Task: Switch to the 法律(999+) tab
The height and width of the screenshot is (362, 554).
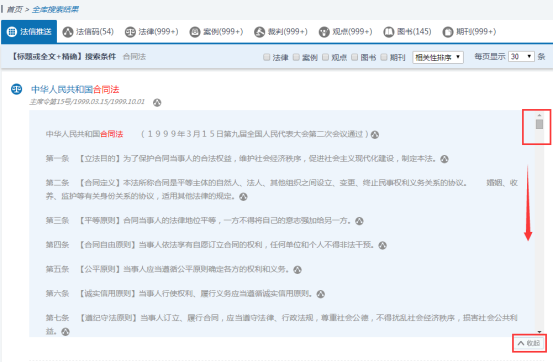Action: (152, 32)
